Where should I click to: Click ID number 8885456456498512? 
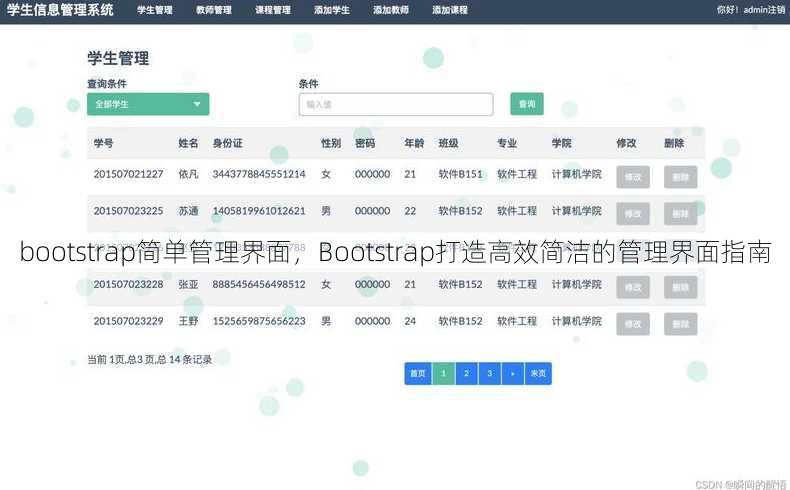[259, 285]
